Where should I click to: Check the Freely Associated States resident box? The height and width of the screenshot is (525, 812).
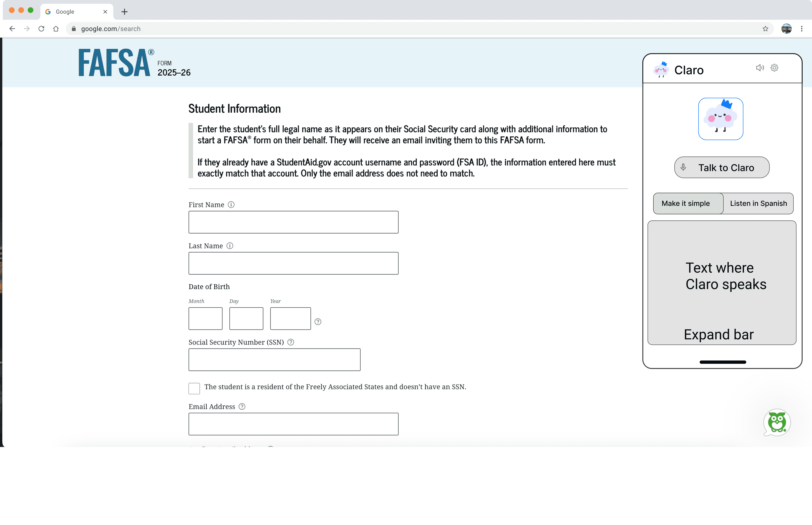point(194,388)
